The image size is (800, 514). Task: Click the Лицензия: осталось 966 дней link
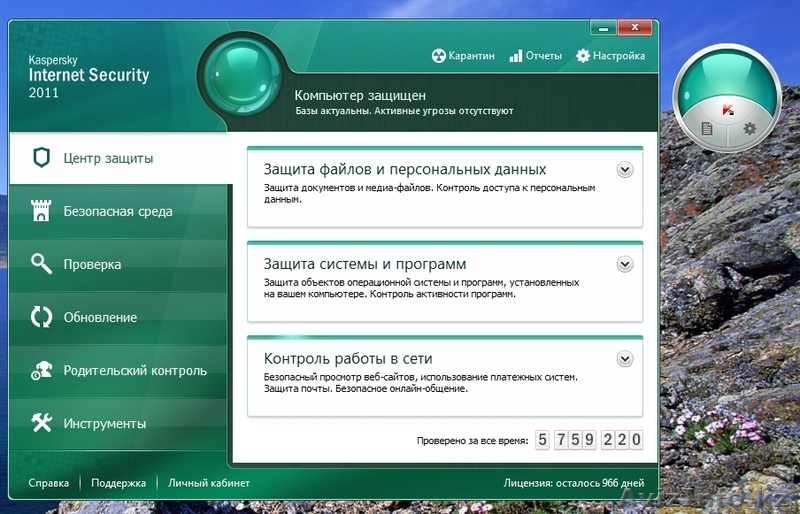tap(574, 483)
